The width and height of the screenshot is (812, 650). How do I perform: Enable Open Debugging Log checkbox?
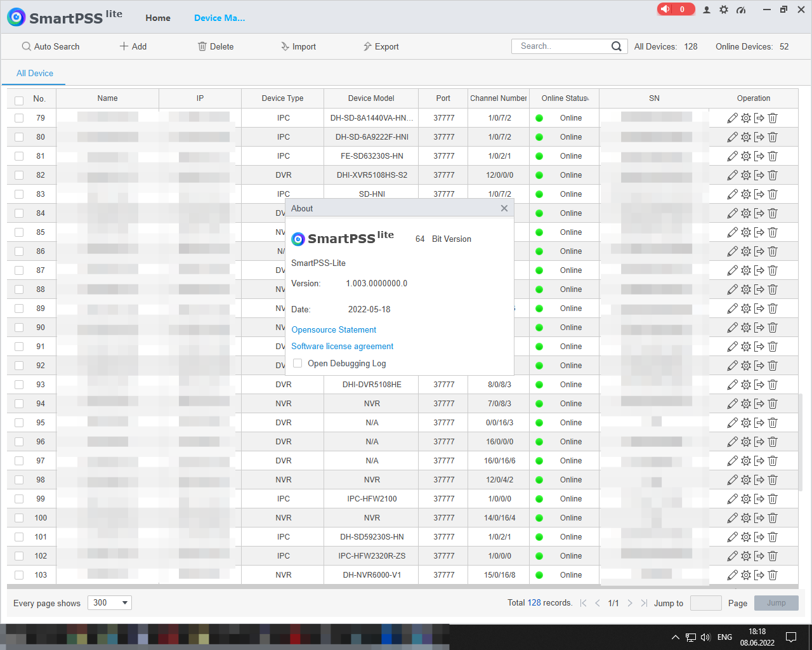(x=298, y=363)
